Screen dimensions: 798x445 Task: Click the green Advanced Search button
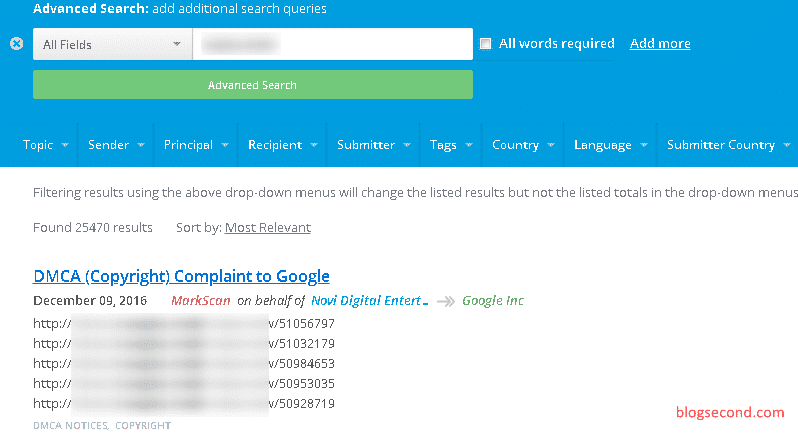[253, 85]
